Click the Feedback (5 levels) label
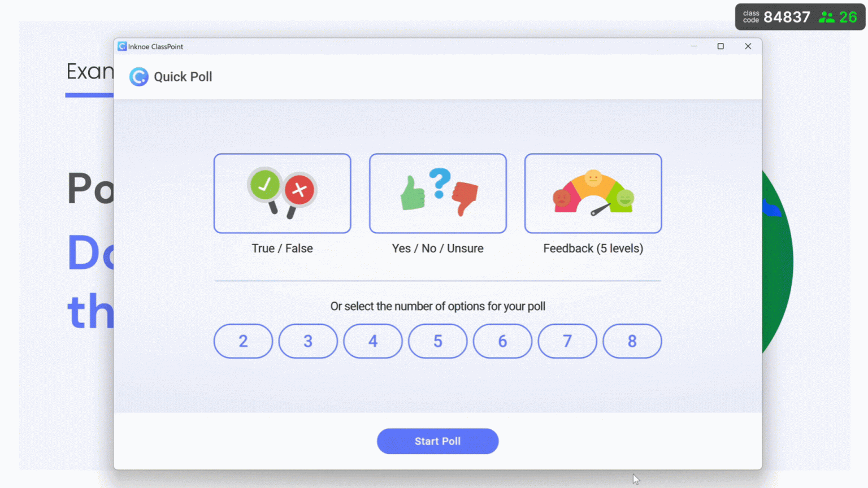Screen dimensions: 868x488 point(593,249)
